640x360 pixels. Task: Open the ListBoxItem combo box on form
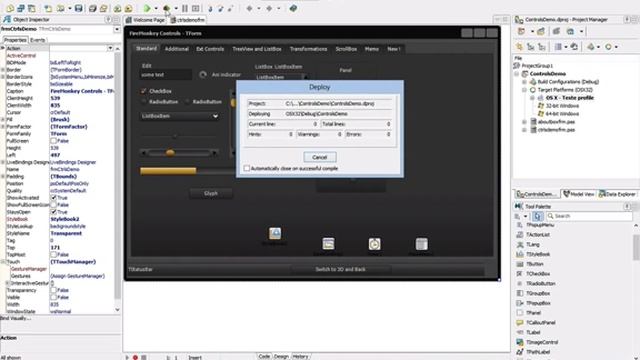179,116
